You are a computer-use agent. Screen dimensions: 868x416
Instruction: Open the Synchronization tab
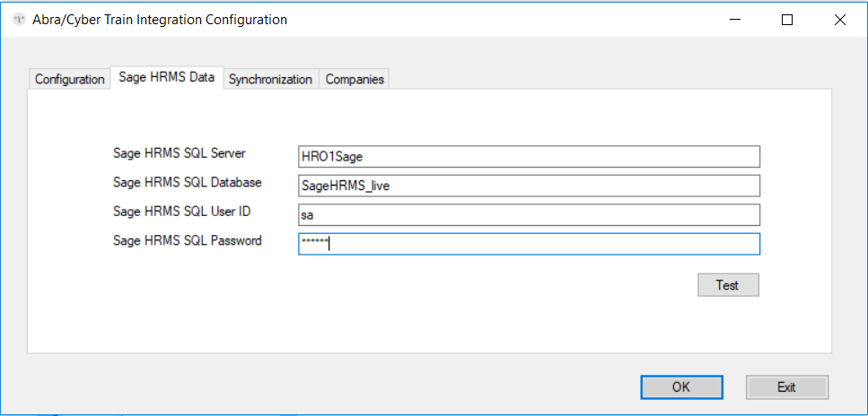[x=271, y=79]
